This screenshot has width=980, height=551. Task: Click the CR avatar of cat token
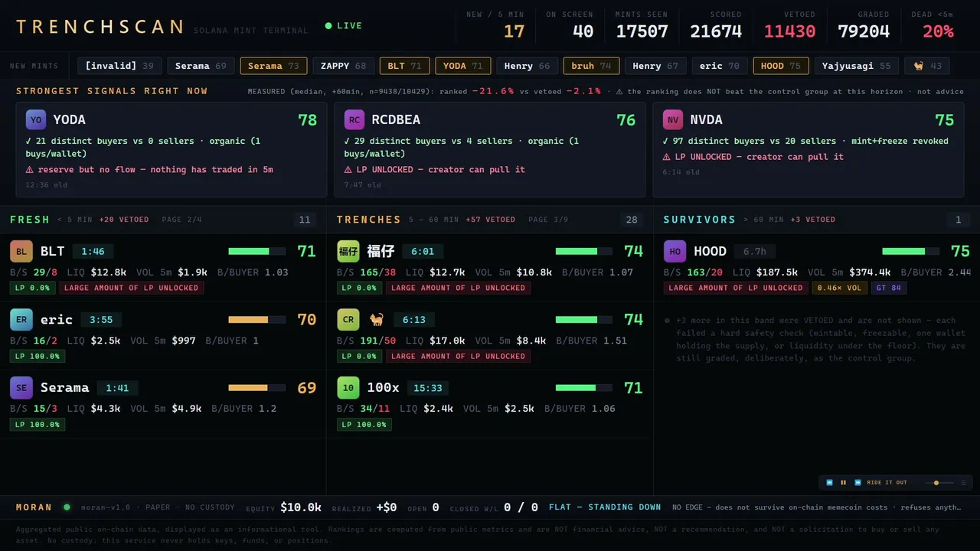tap(348, 319)
